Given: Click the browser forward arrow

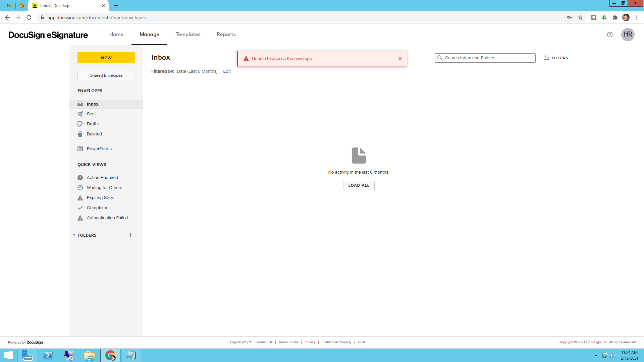Looking at the screenshot, I should coord(18,17).
